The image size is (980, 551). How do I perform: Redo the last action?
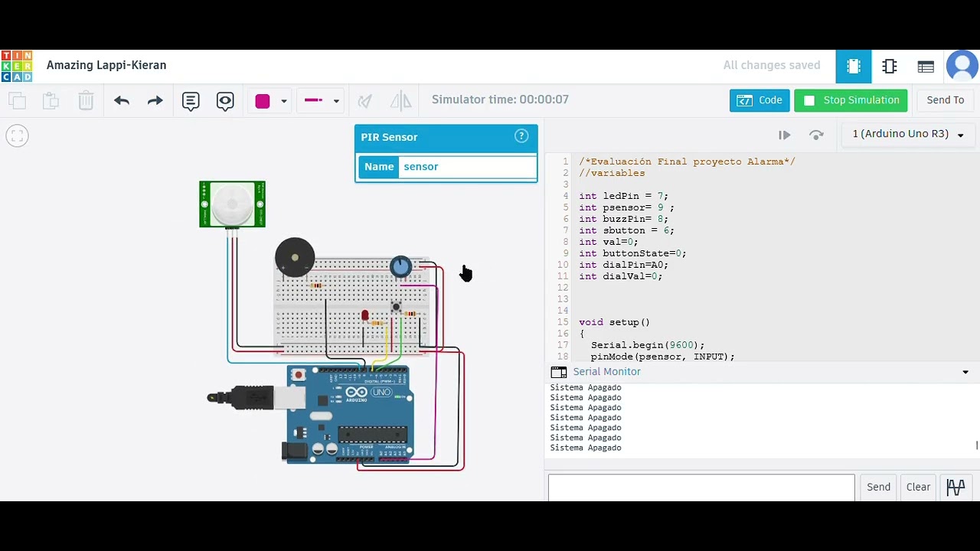pyautogui.click(x=155, y=100)
